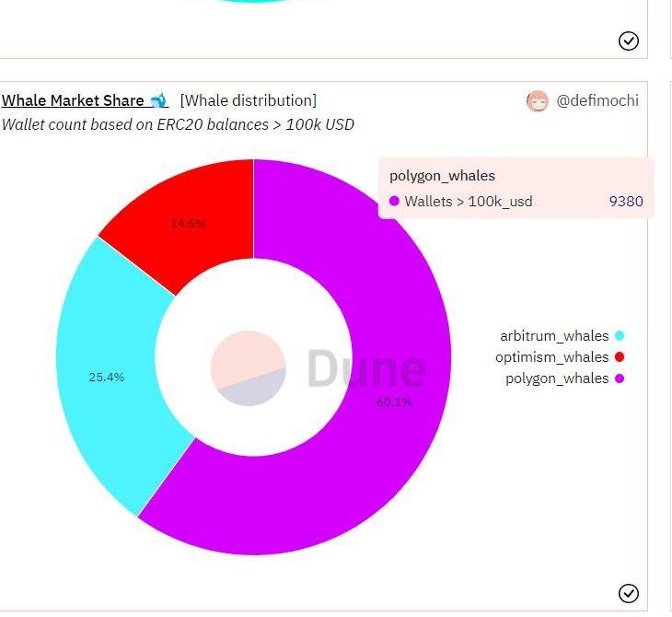Click the Dune logo circle in the donut center
Viewport: 672px width, 617px height.
pyautogui.click(x=248, y=368)
